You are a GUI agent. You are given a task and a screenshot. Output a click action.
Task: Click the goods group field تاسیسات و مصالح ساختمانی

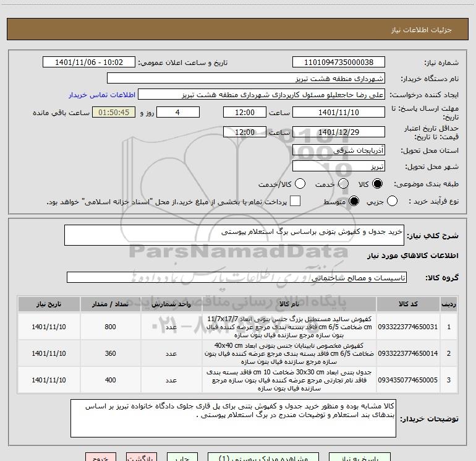tap(237, 277)
